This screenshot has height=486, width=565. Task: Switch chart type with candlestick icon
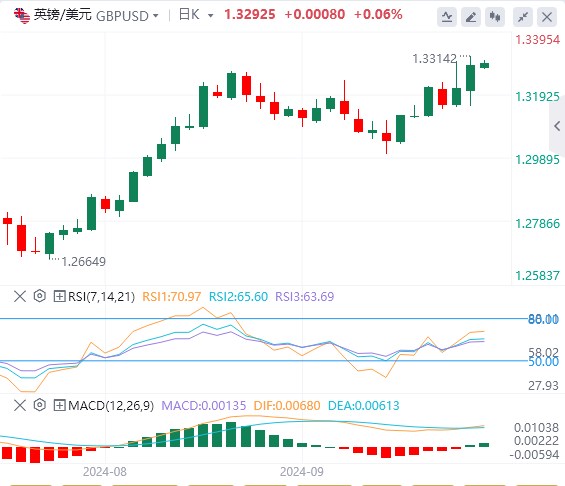click(495, 17)
